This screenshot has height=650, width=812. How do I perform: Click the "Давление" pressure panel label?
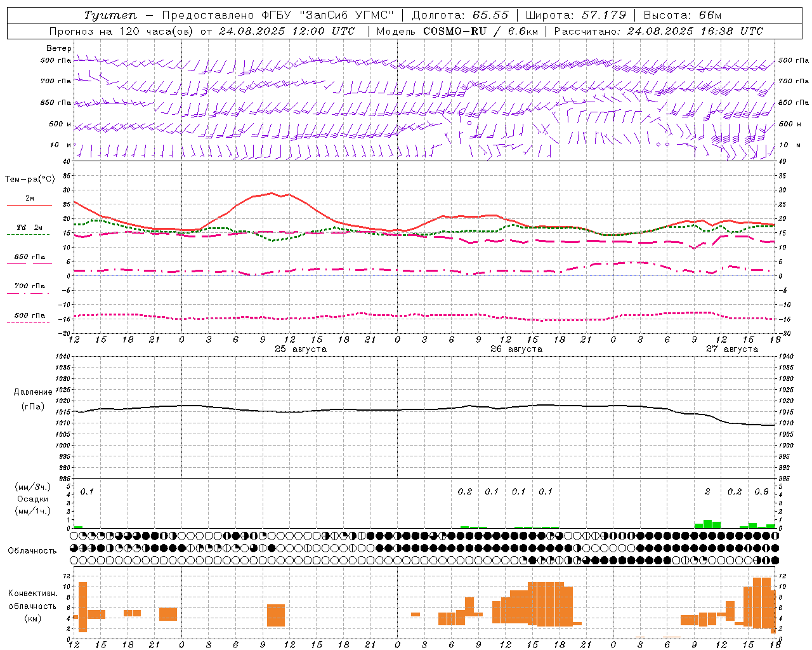pos(33,392)
